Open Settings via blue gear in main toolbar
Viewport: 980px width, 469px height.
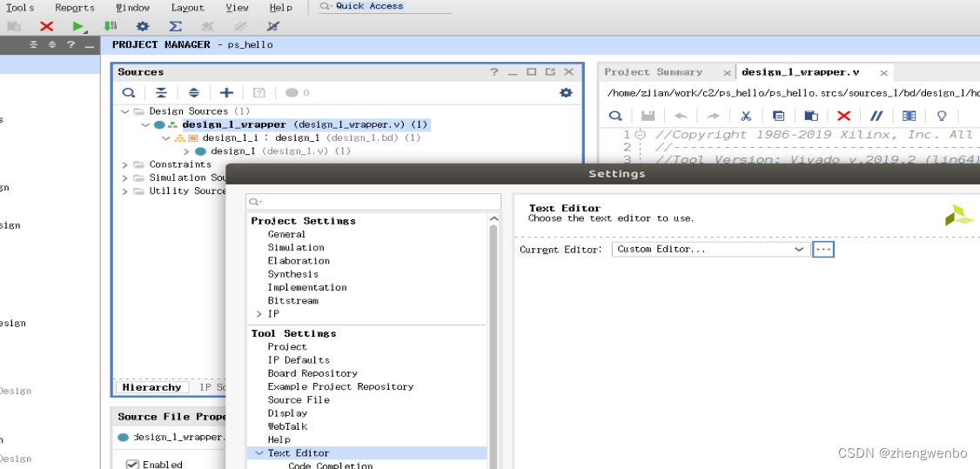pos(143,26)
